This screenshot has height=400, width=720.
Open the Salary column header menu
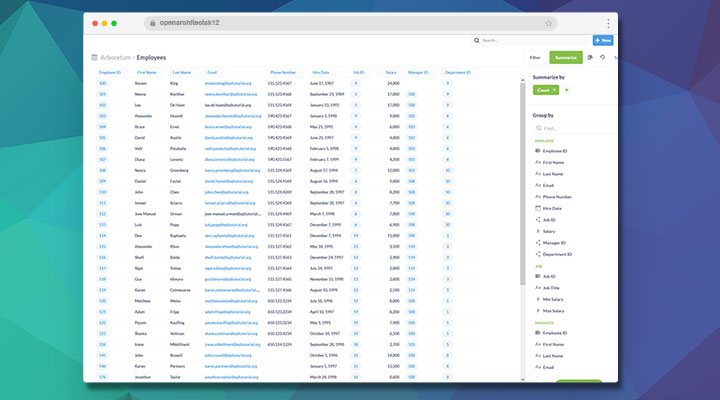(x=391, y=73)
